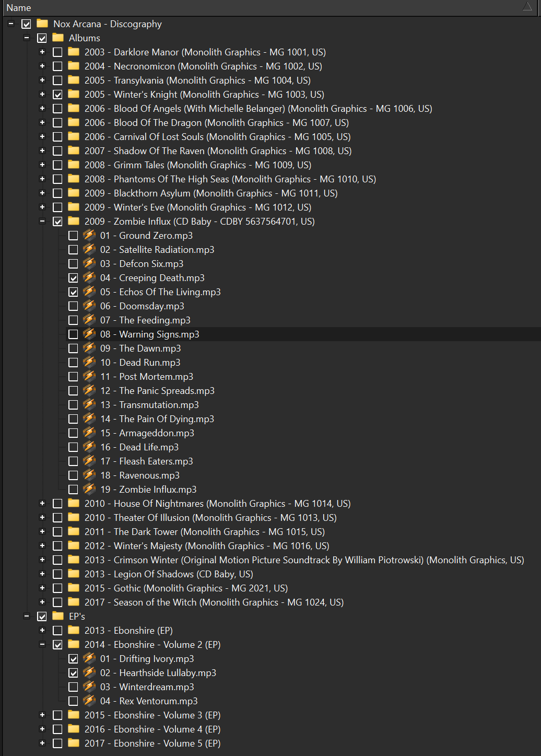Click the sort arrow in the column header

point(527,7)
